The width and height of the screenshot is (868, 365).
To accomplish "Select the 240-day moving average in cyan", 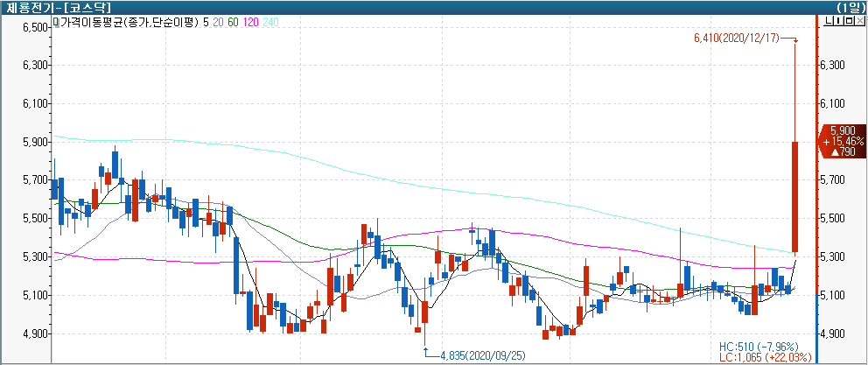I will click(x=270, y=21).
